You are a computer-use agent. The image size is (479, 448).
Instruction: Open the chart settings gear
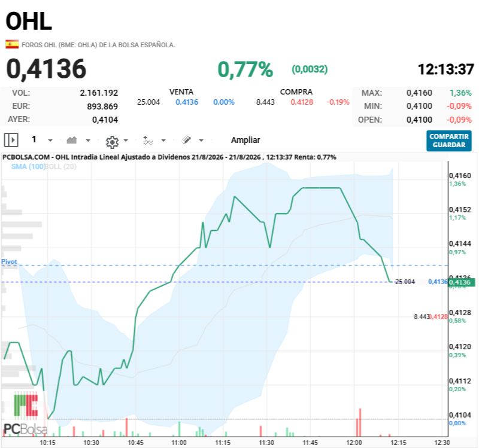[112, 142]
